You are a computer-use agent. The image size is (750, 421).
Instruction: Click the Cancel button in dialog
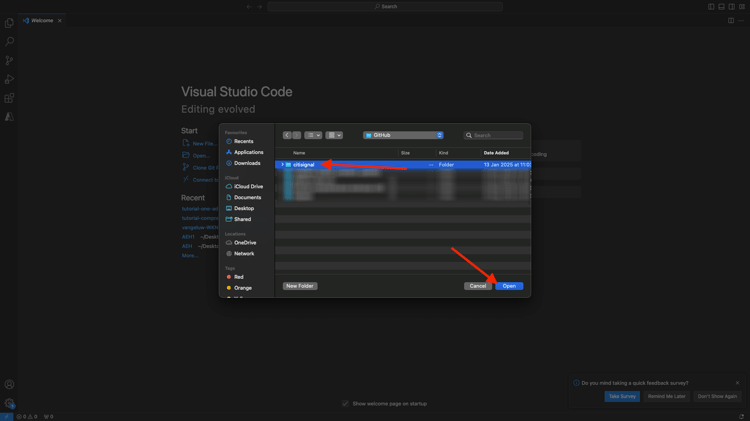477,286
